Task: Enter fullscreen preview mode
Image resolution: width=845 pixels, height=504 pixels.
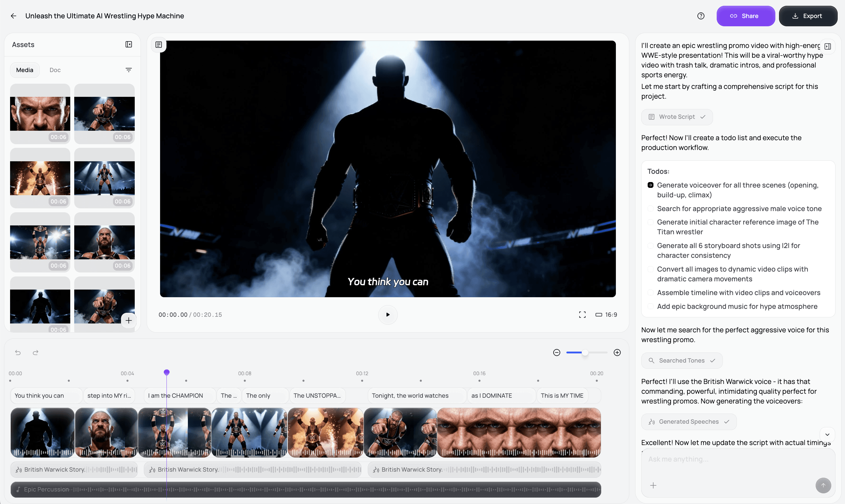Action: click(582, 315)
